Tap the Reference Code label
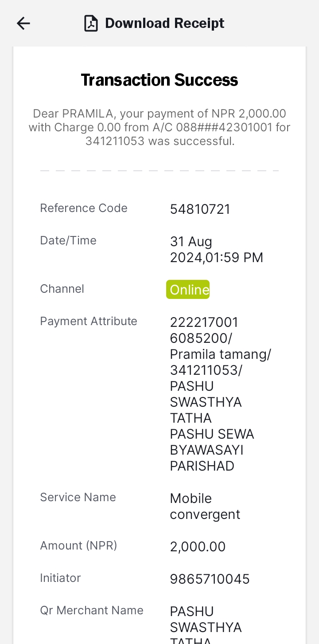This screenshot has height=644, width=319. pos(84,208)
